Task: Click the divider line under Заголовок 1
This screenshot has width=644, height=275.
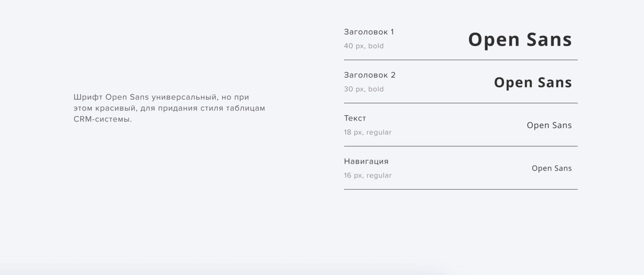Action: click(460, 60)
